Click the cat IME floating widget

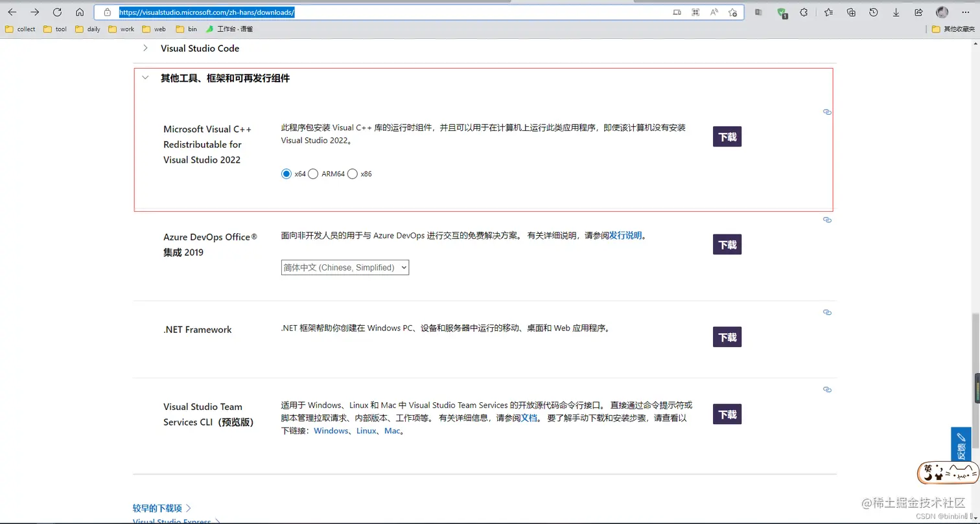(947, 473)
